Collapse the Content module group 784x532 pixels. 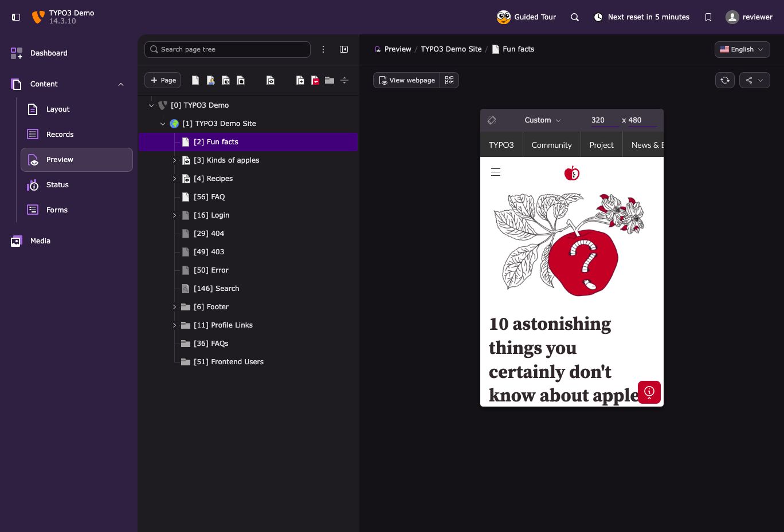[x=121, y=84]
